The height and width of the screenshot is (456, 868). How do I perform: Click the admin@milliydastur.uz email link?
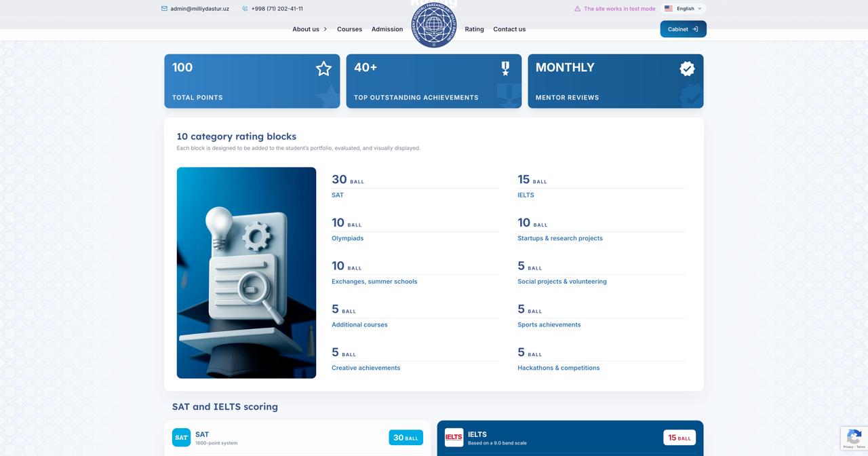pos(199,9)
